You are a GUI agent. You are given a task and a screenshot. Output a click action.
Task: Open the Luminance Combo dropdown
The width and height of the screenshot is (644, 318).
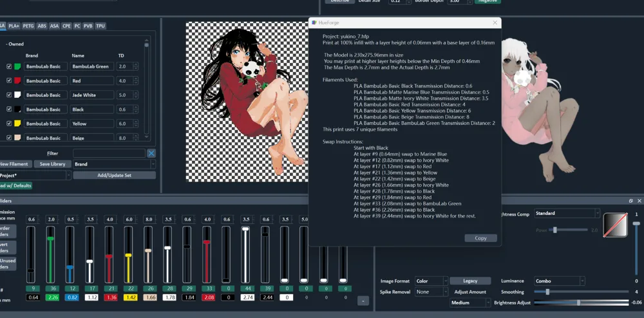pyautogui.click(x=560, y=281)
